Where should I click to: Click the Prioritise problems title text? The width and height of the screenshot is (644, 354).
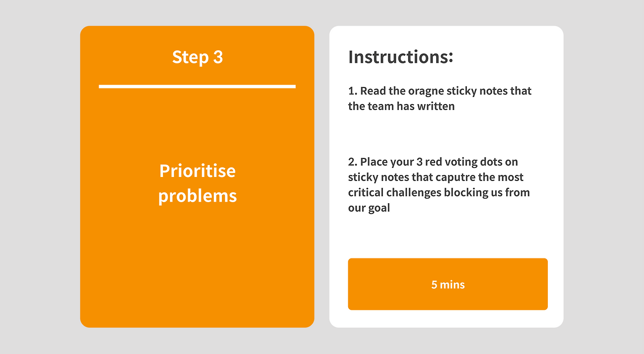[197, 183]
